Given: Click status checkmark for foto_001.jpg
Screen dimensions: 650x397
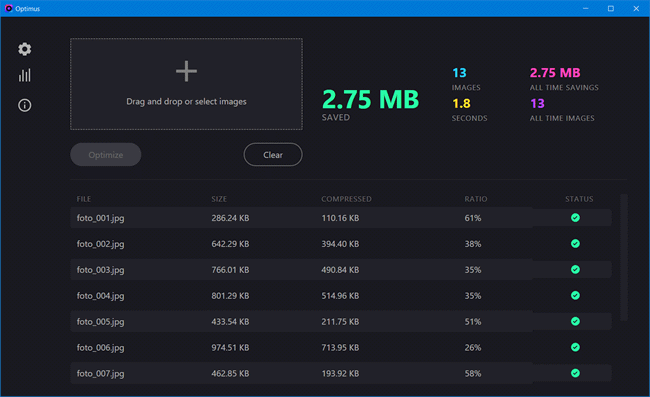Looking at the screenshot, I should [x=575, y=218].
